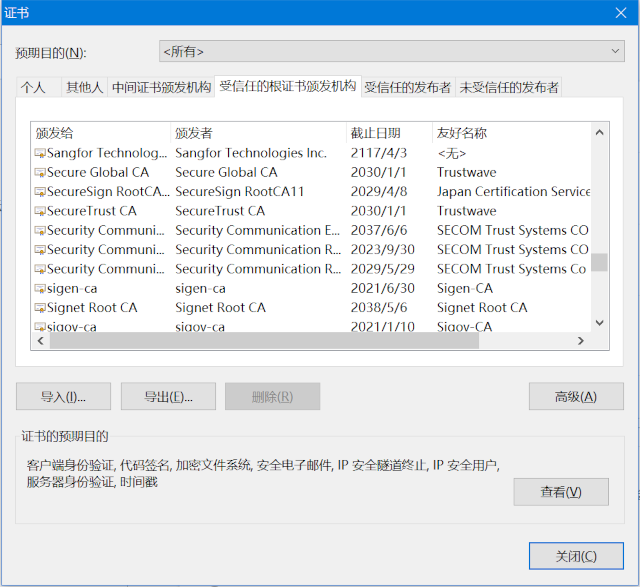Click the 导出 button

(168, 397)
